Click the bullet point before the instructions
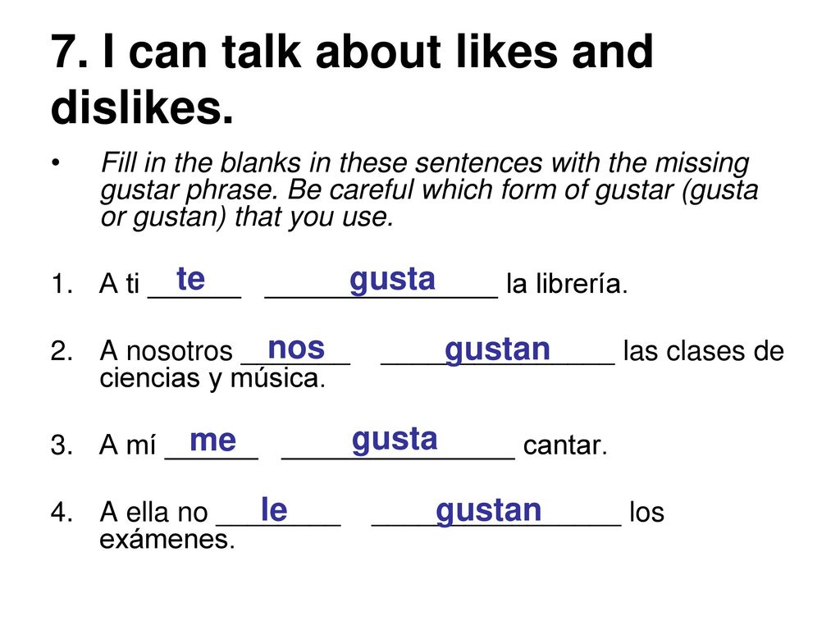 point(55,162)
